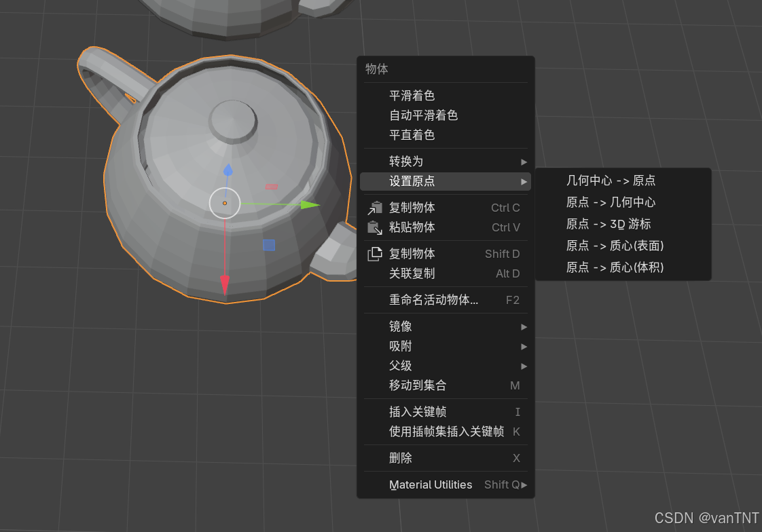Choose 平滑着色 (Shade Smooth)

(445, 96)
